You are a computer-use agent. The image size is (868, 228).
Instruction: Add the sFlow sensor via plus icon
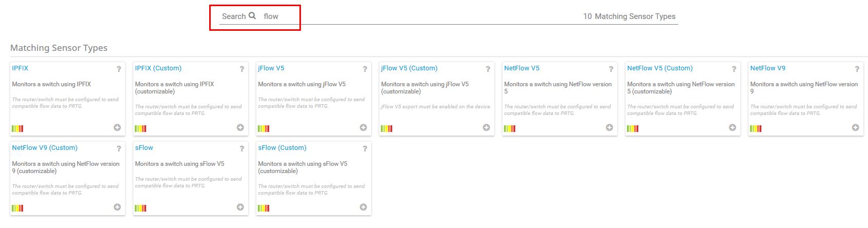[240, 207]
